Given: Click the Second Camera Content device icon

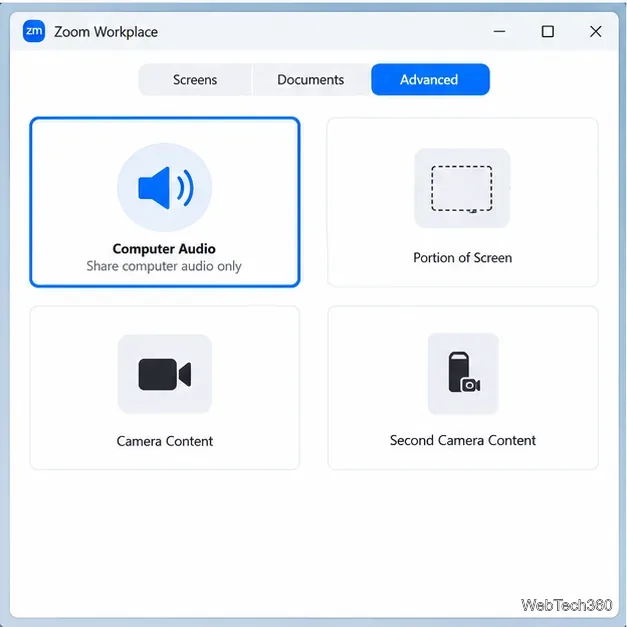Looking at the screenshot, I should pos(463,373).
